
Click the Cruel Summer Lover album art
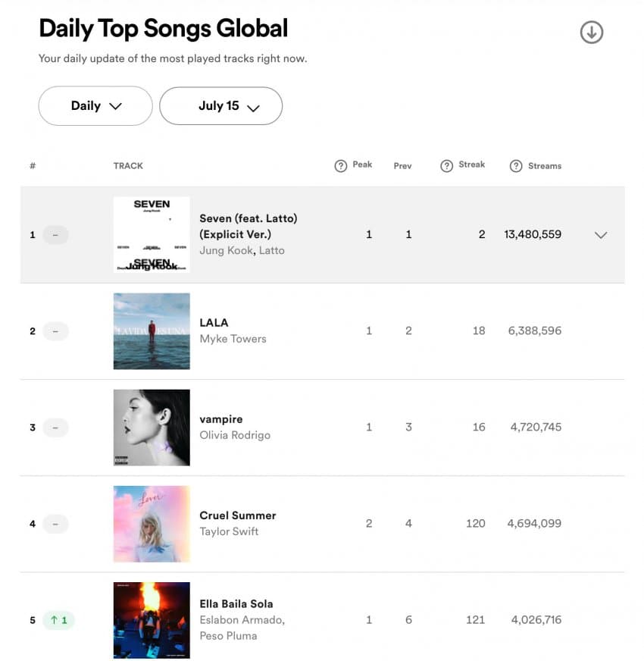152,524
